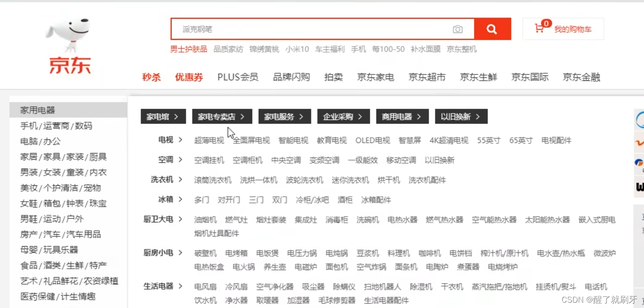Open the PLUS会员 nav item
Viewport: 644px width, 308px height.
point(238,77)
